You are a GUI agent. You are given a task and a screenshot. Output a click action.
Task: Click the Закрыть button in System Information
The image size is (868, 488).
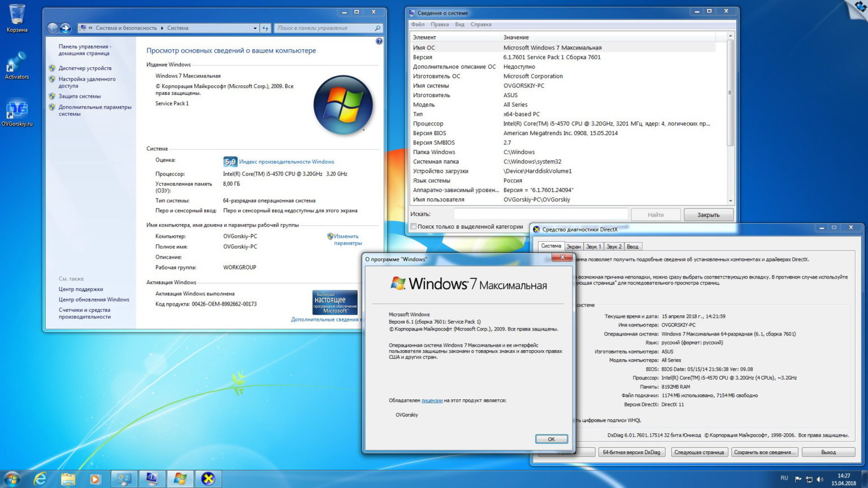[x=709, y=215]
